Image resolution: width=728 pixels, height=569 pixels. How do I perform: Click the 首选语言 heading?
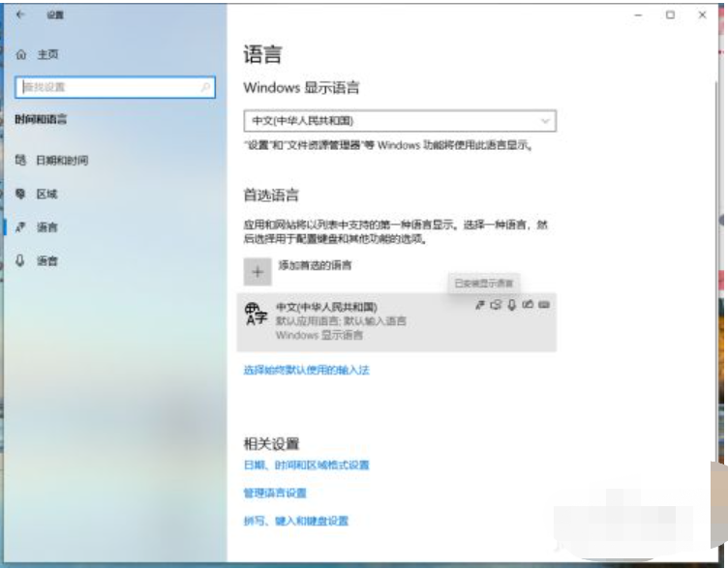[x=271, y=195]
